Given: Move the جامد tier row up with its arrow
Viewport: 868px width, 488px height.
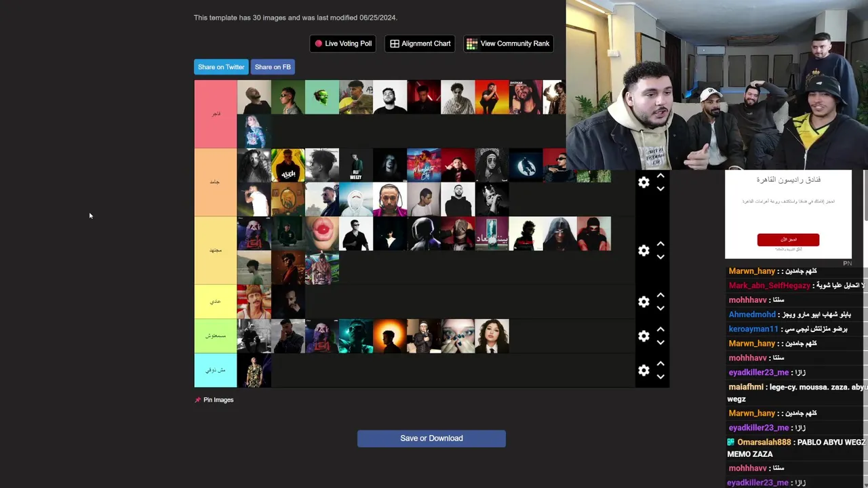Looking at the screenshot, I should (660, 176).
